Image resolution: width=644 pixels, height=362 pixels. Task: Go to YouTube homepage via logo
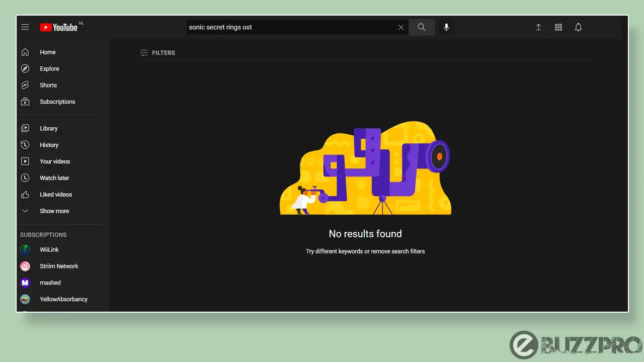pyautogui.click(x=59, y=27)
